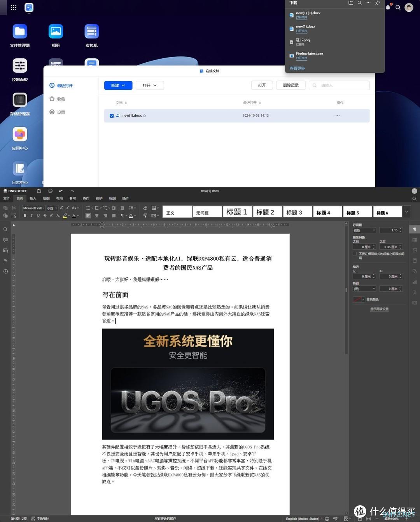This screenshot has width=420, height=522.
Task: Toggle Bold formatting in the toolbar
Action: pyautogui.click(x=25, y=215)
